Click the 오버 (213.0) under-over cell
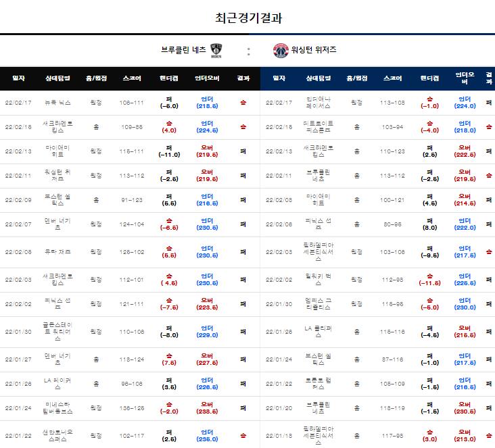 tap(465, 436)
